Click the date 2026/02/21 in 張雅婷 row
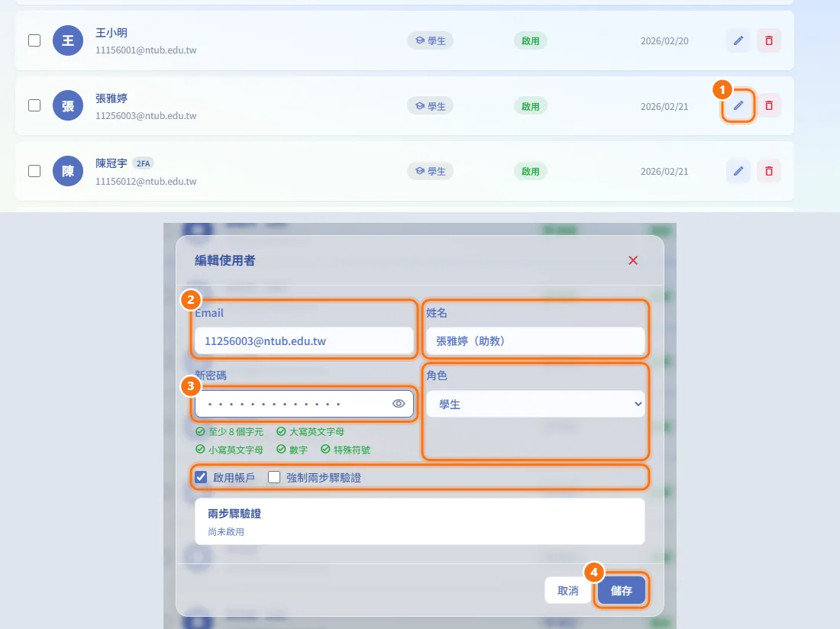840x629 pixels. tap(664, 106)
